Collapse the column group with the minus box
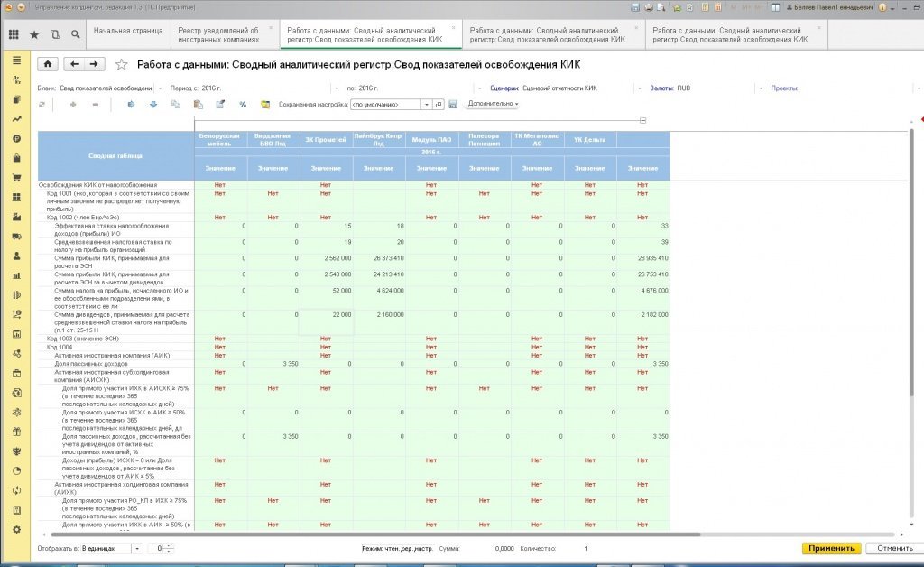924x567 pixels. (642, 120)
